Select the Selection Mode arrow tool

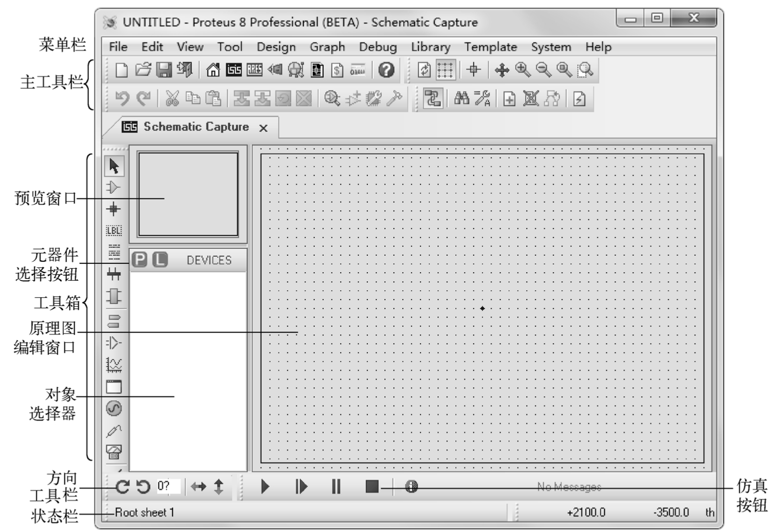[114, 166]
